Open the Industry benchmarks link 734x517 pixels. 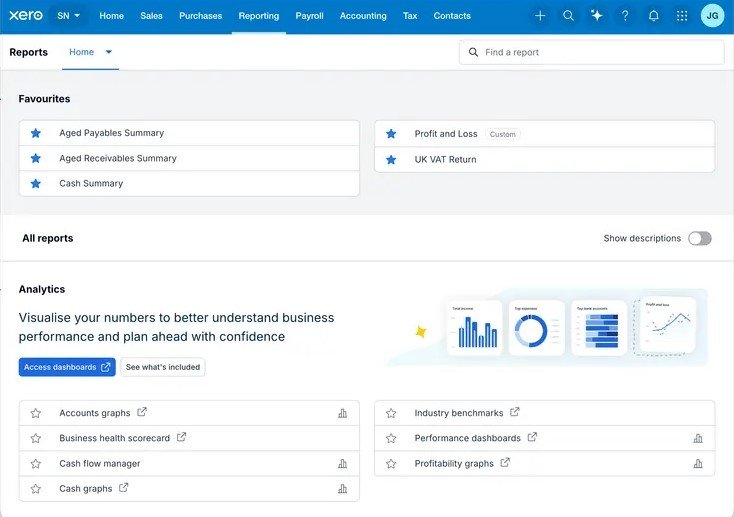[x=459, y=413]
